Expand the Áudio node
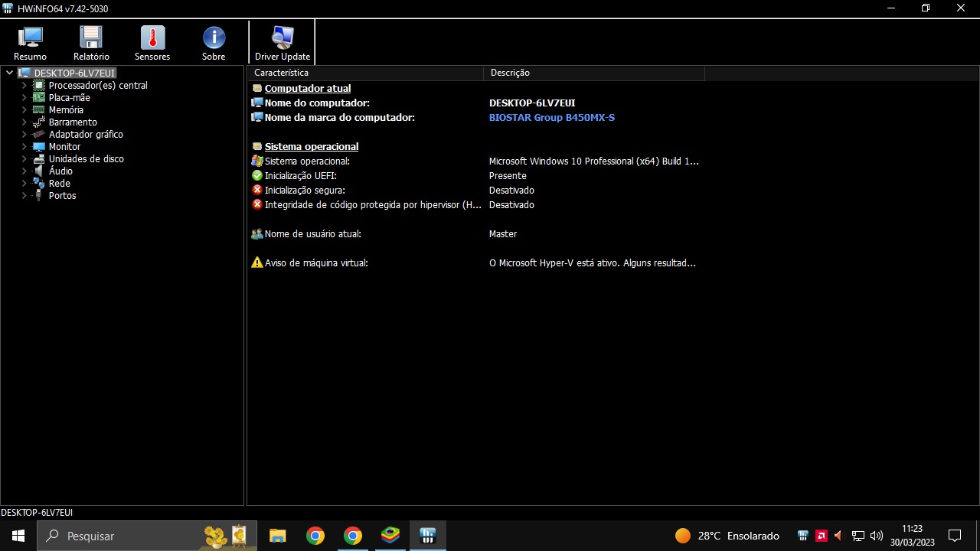Viewport: 980px width, 551px height. coord(24,171)
